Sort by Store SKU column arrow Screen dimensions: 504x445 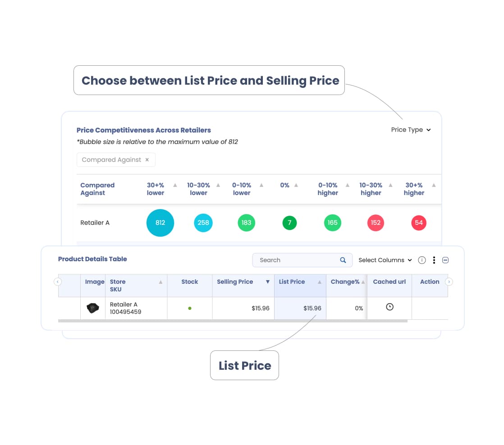[x=160, y=282]
